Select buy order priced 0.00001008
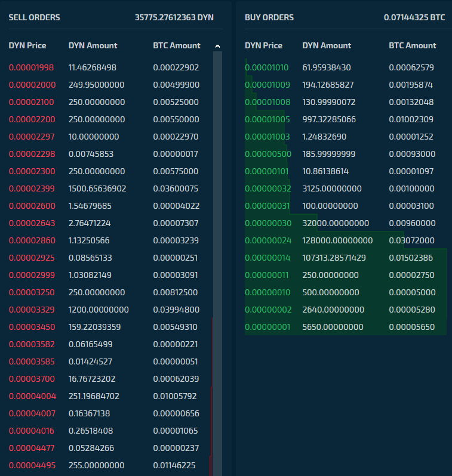 pos(346,102)
